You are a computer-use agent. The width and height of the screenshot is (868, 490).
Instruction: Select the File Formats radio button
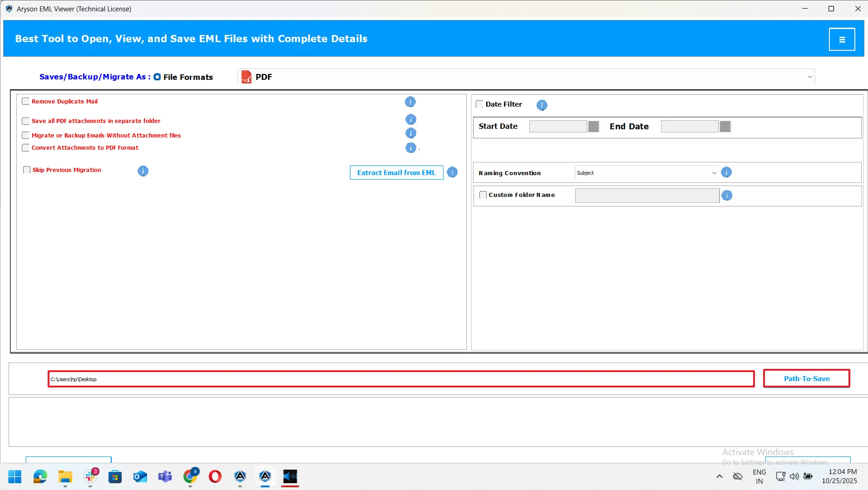click(x=157, y=77)
